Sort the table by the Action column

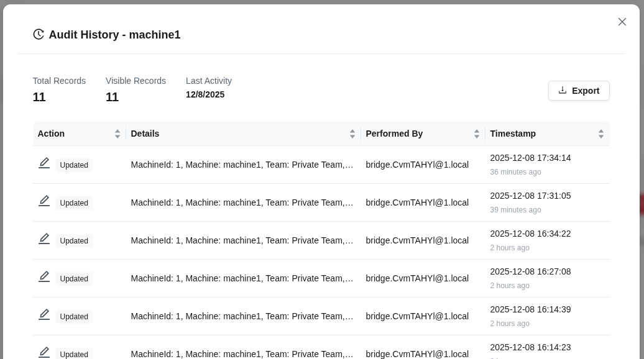coord(117,134)
